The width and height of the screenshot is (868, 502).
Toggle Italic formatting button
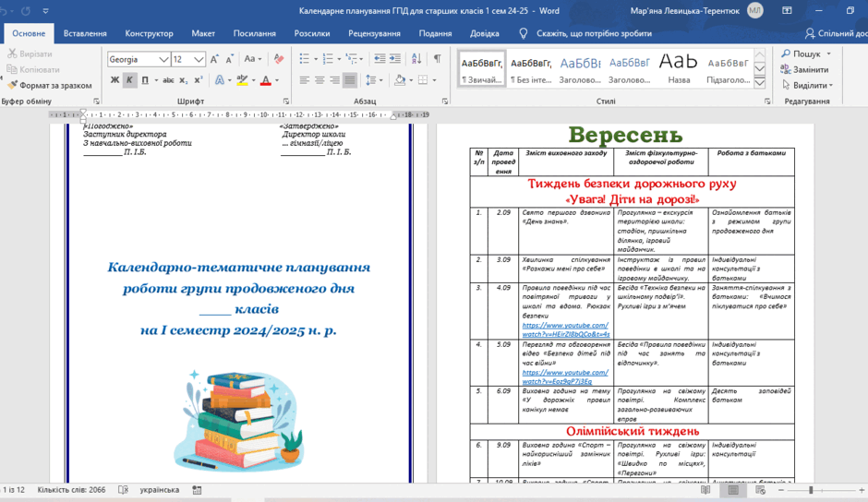pyautogui.click(x=129, y=80)
